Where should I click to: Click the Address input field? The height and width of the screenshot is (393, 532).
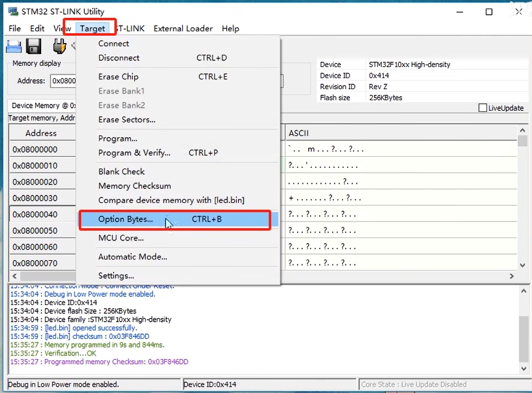[63, 81]
